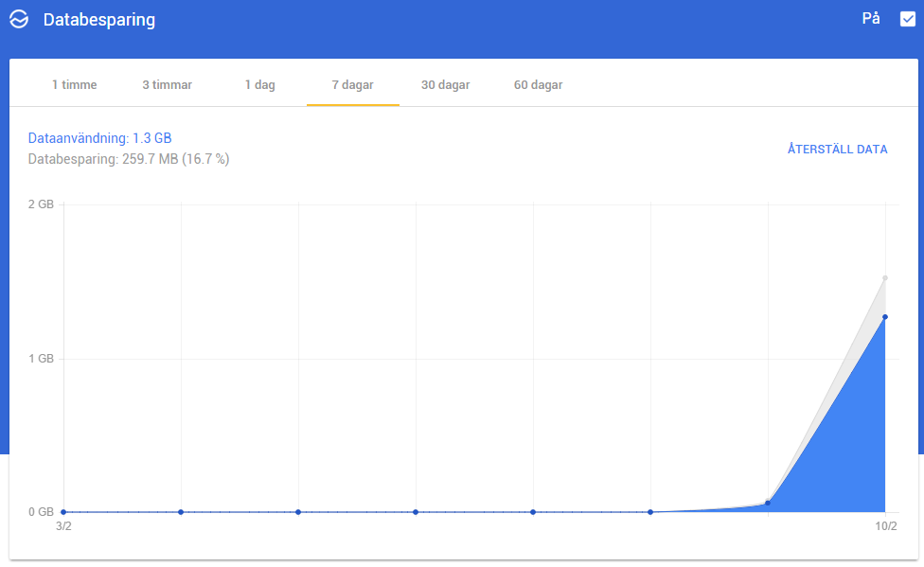This screenshot has height=567, width=924.
Task: Click the På label
Action: [x=871, y=18]
